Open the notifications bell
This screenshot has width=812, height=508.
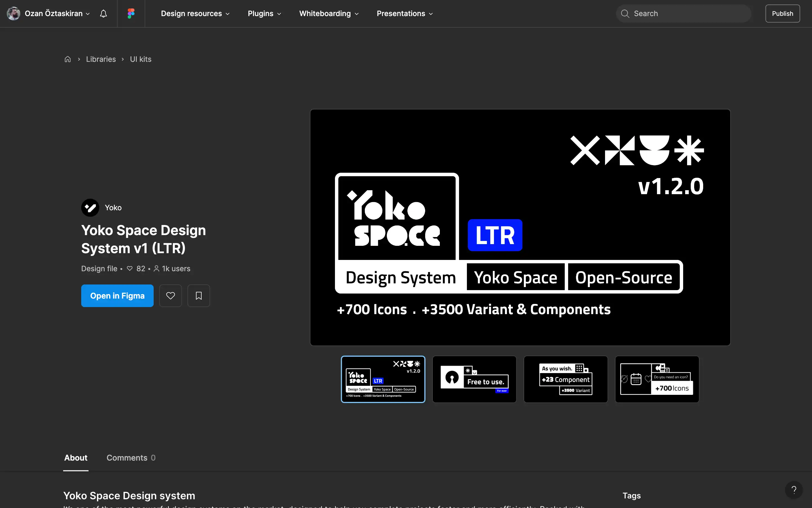coord(103,14)
